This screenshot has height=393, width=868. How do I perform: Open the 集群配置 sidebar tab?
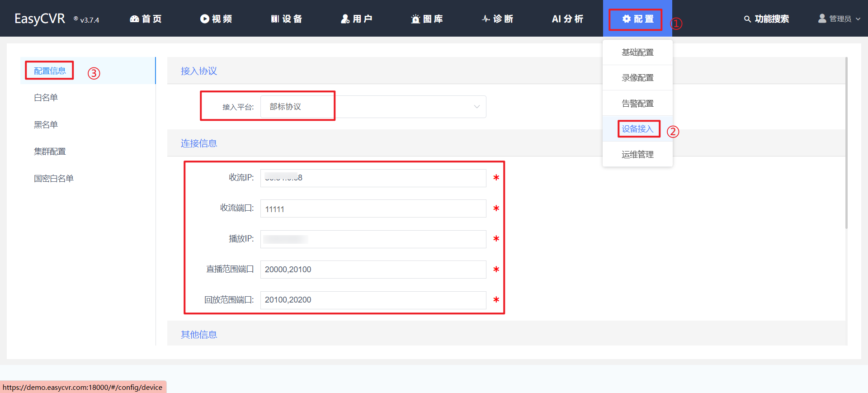click(50, 152)
